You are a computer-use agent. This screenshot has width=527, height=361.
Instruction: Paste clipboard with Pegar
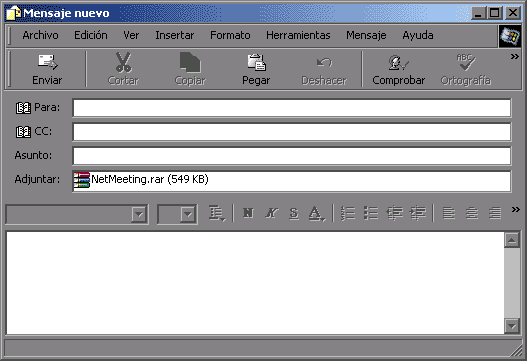pyautogui.click(x=256, y=70)
